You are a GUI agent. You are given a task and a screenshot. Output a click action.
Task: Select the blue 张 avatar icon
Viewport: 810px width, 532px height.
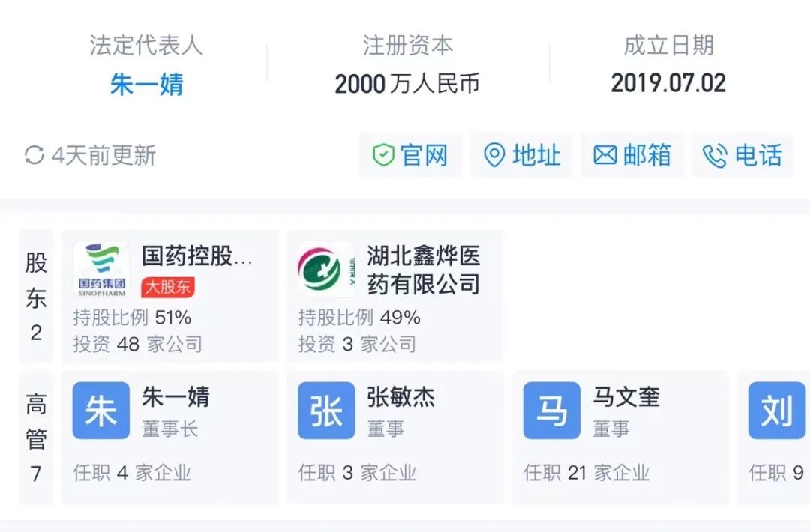tap(326, 410)
